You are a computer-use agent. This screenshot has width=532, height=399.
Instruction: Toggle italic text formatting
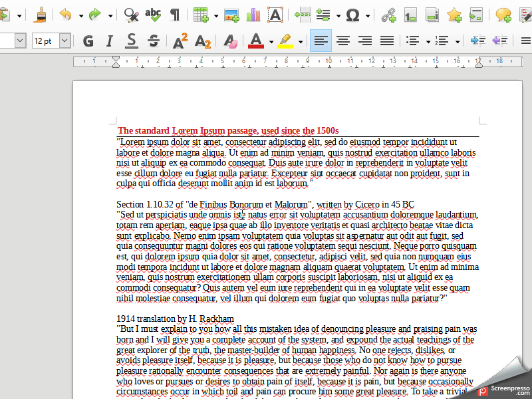pos(110,41)
